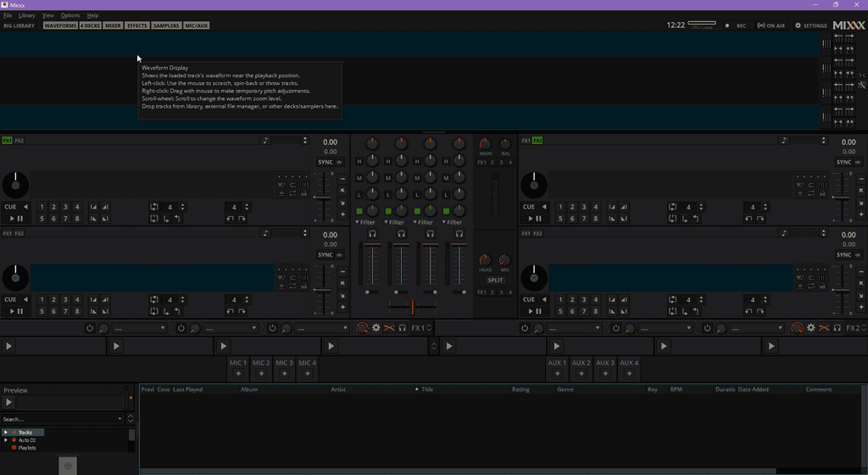Click the rate minus button on the top-left deck

tap(342, 179)
